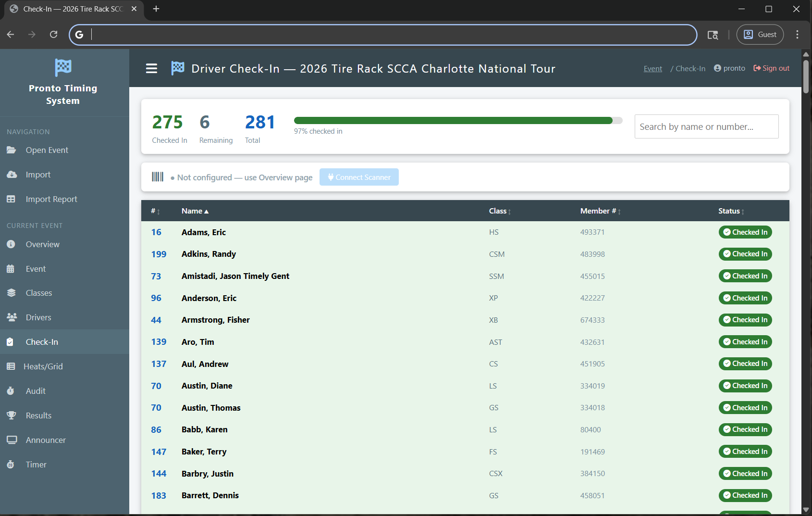Toggle Checked In status for Babb, Karen
The width and height of the screenshot is (812, 516).
[745, 429]
